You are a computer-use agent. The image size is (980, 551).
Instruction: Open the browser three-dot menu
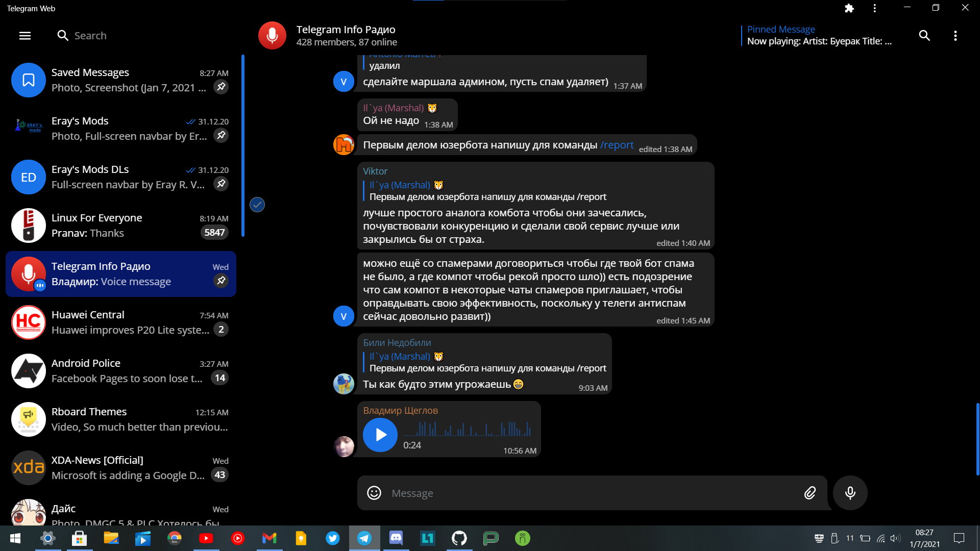pos(874,8)
